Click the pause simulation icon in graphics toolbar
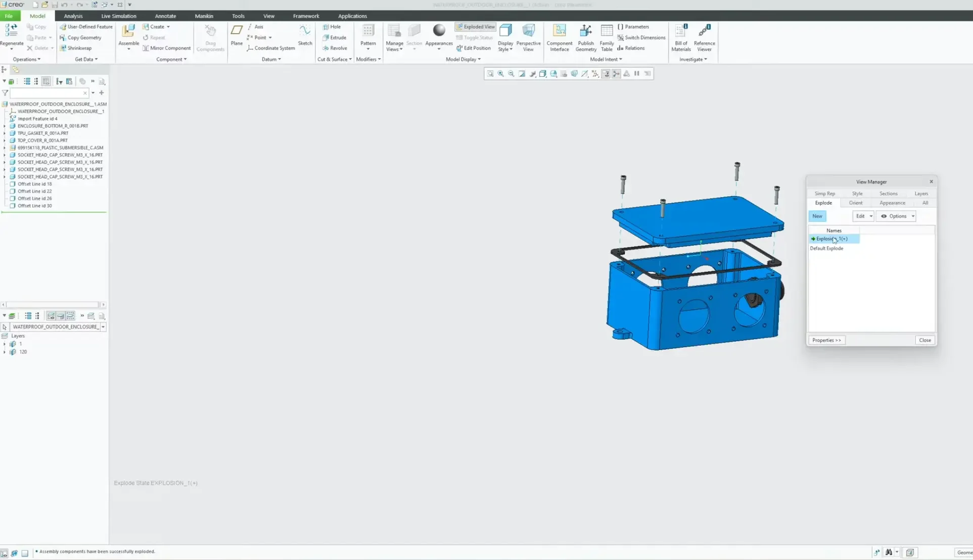973x560 pixels. pyautogui.click(x=637, y=74)
